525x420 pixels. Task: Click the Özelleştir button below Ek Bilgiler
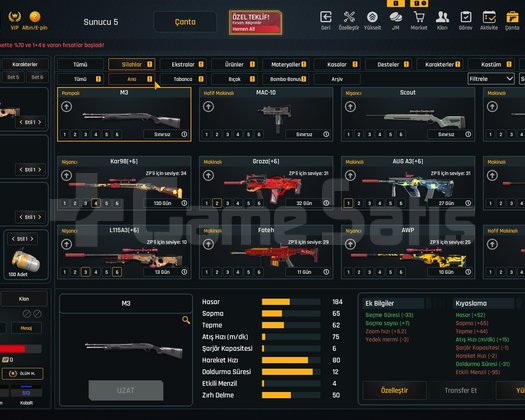[394, 390]
